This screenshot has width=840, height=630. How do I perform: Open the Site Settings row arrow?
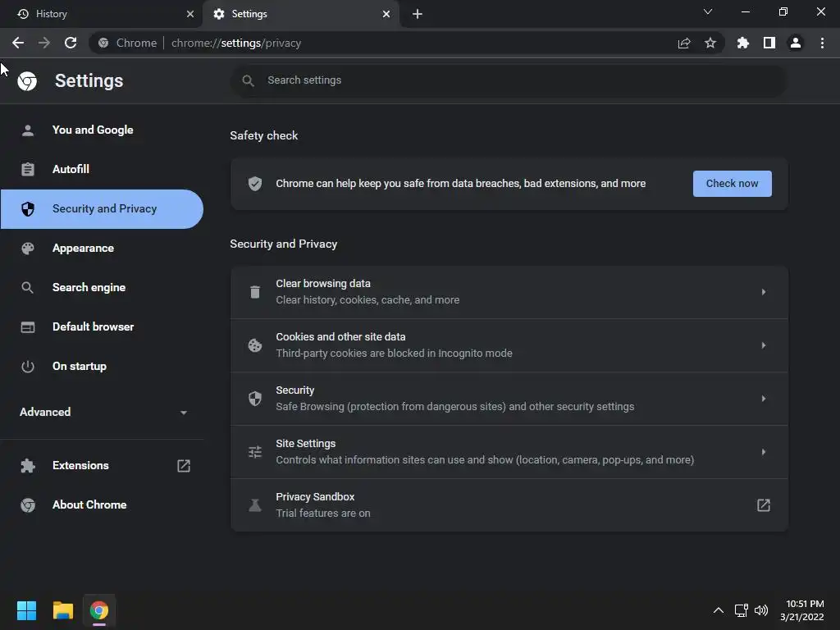coord(764,452)
